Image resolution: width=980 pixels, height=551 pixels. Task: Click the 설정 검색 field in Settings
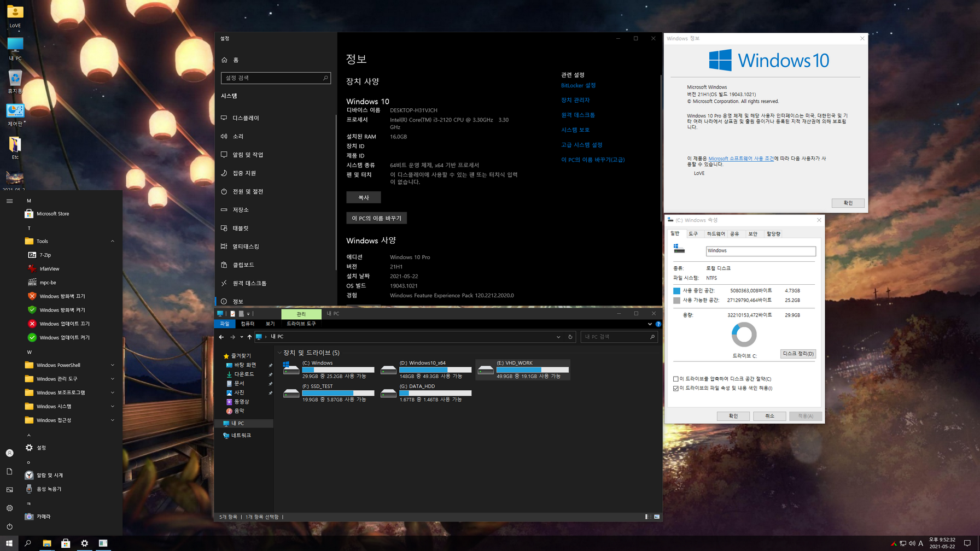coord(276,78)
